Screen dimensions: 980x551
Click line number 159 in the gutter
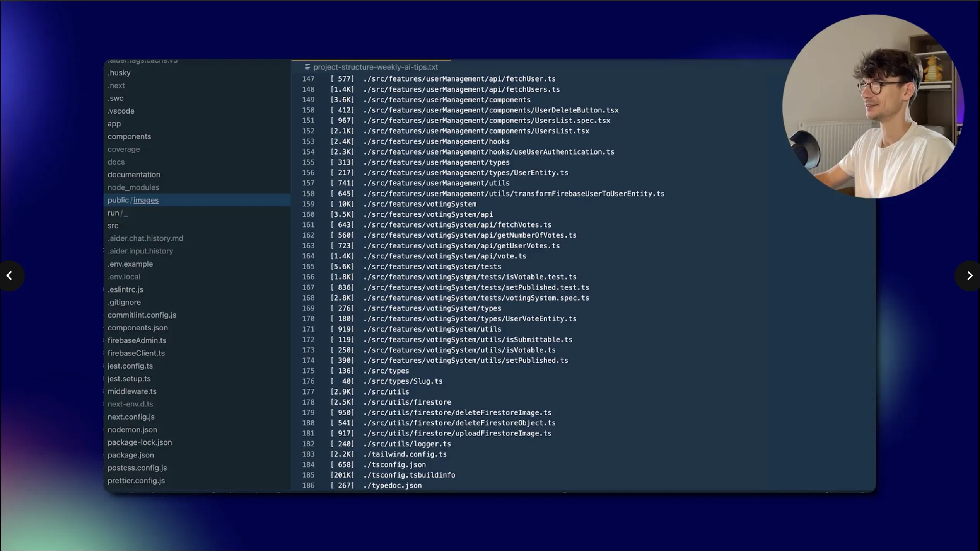pyautogui.click(x=308, y=204)
